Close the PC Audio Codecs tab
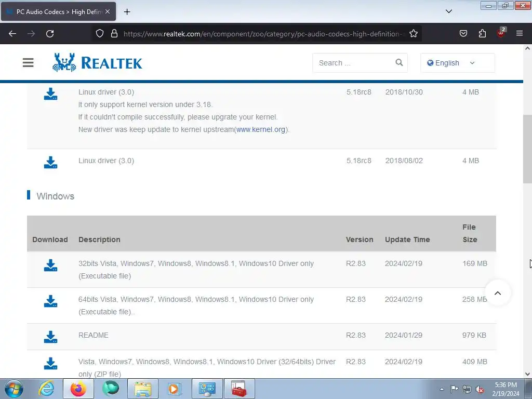This screenshot has height=399, width=532. 108,11
